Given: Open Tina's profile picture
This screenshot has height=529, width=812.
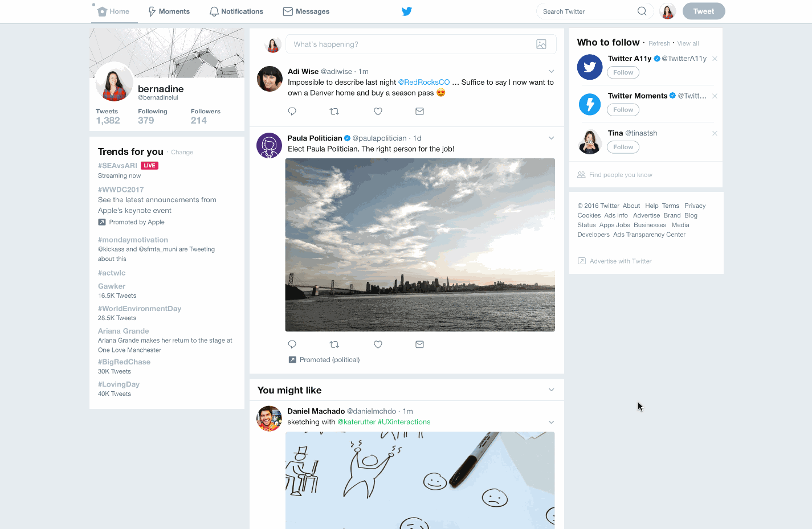Looking at the screenshot, I should (590, 142).
